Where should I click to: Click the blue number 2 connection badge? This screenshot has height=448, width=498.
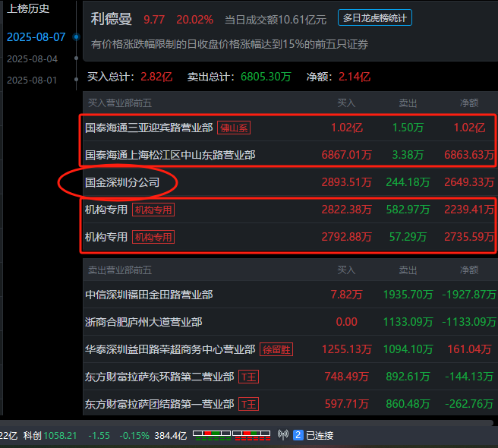coord(298,435)
